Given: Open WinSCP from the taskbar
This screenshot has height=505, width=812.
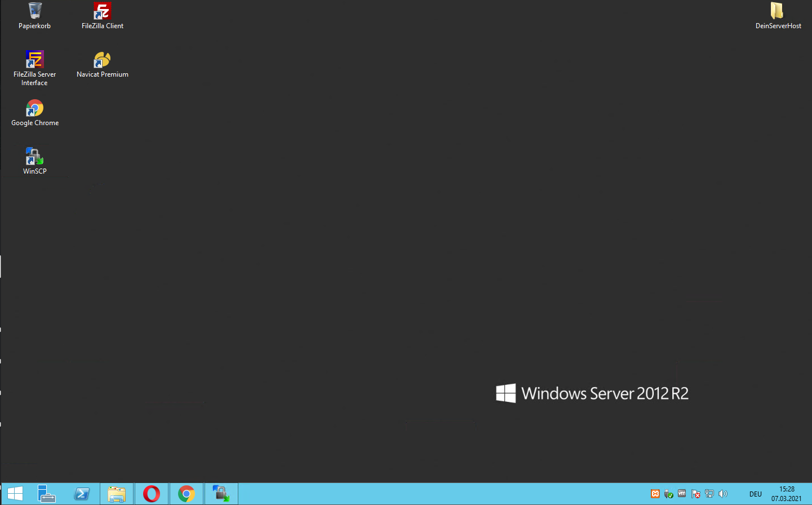Looking at the screenshot, I should pyautogui.click(x=221, y=494).
